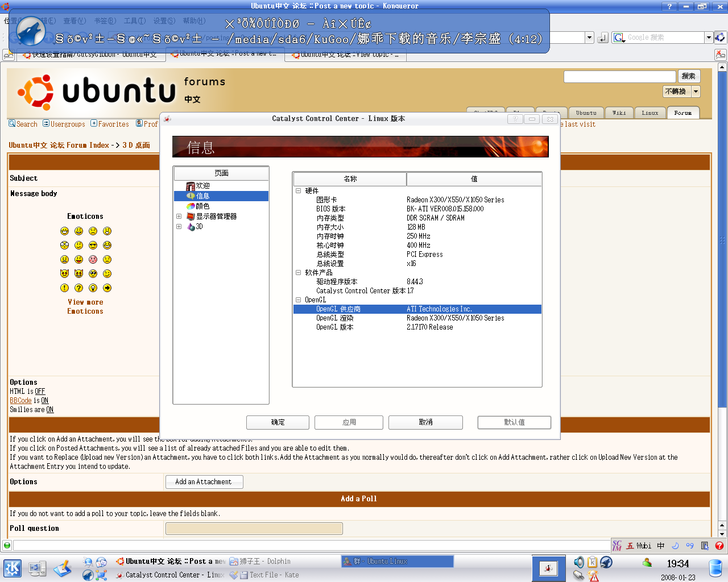Insert the arrow emoticon
The height and width of the screenshot is (582, 728).
click(x=107, y=288)
